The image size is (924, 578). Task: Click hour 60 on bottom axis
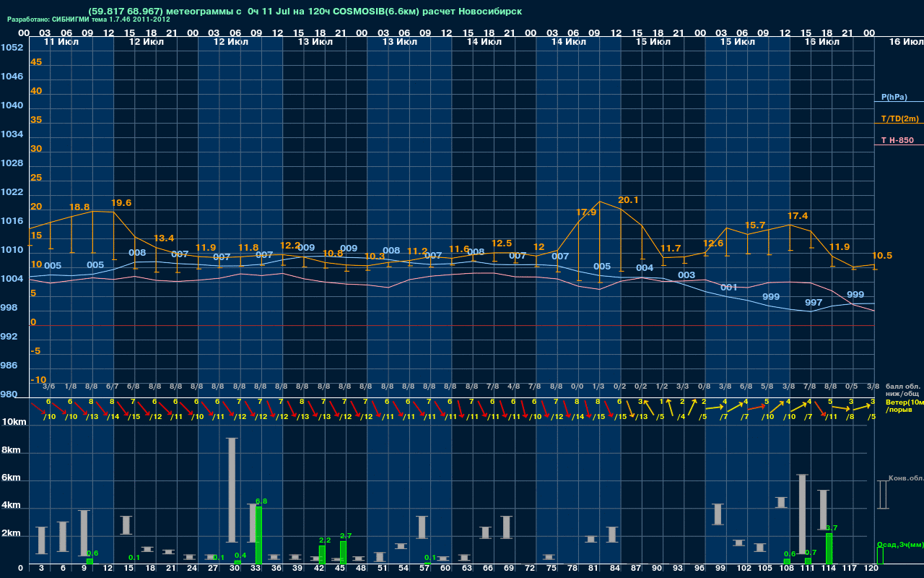(x=445, y=569)
